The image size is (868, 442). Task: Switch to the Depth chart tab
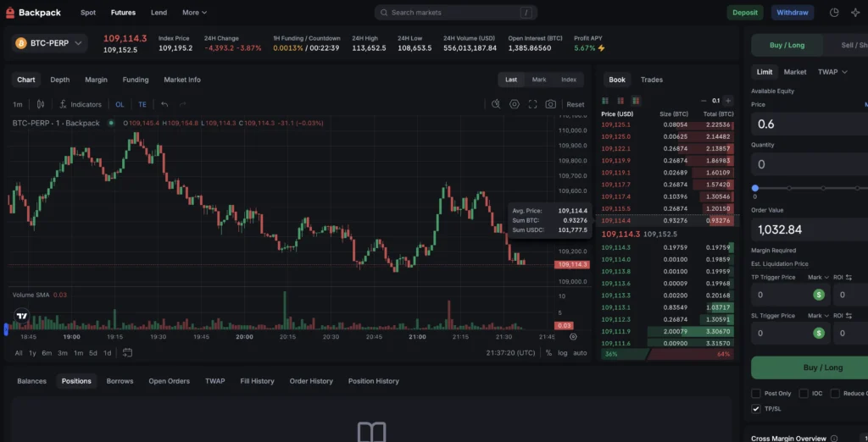(x=60, y=80)
